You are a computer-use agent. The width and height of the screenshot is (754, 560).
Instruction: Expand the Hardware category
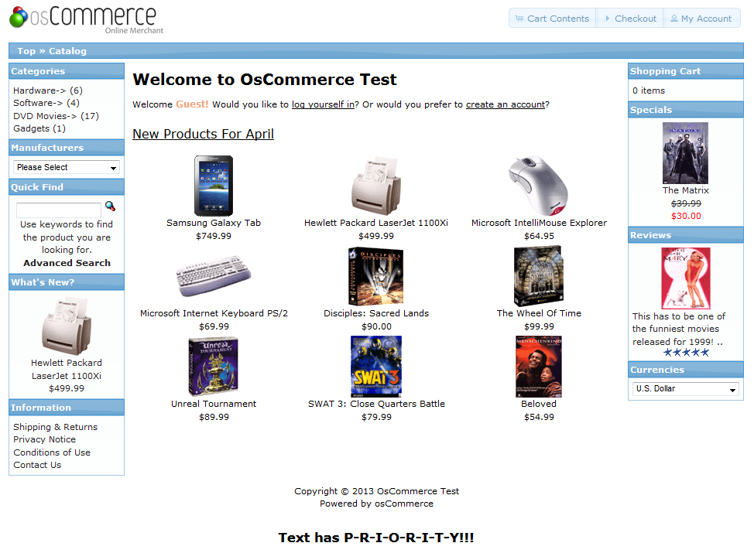(x=47, y=90)
